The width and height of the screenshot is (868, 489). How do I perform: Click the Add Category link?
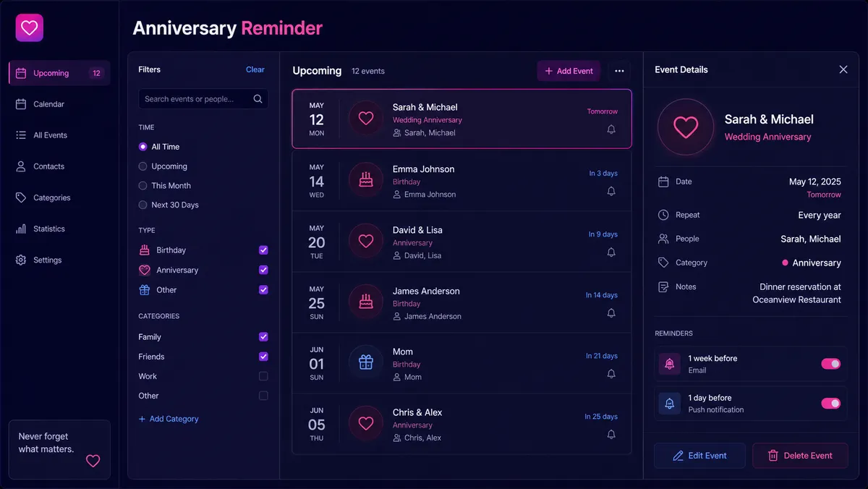tap(169, 419)
